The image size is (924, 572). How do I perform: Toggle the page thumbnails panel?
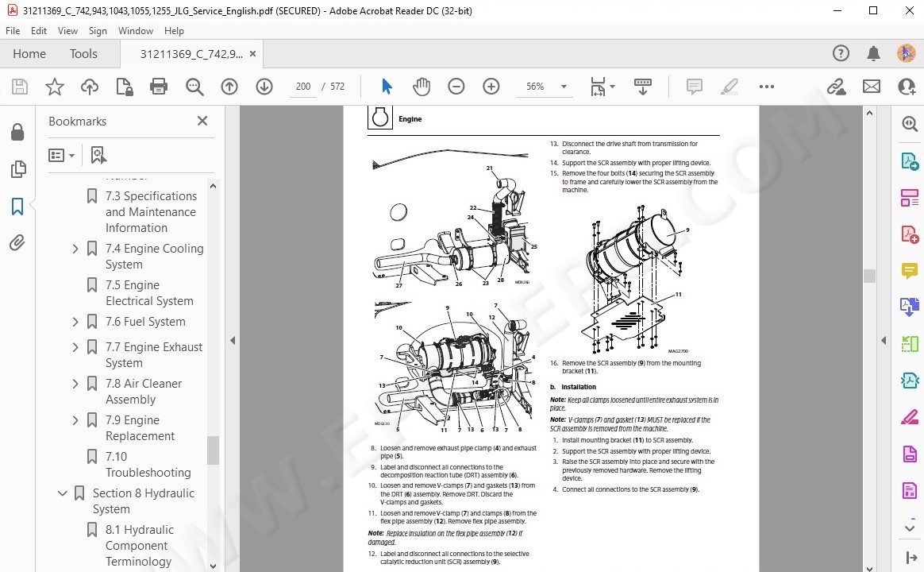point(17,169)
